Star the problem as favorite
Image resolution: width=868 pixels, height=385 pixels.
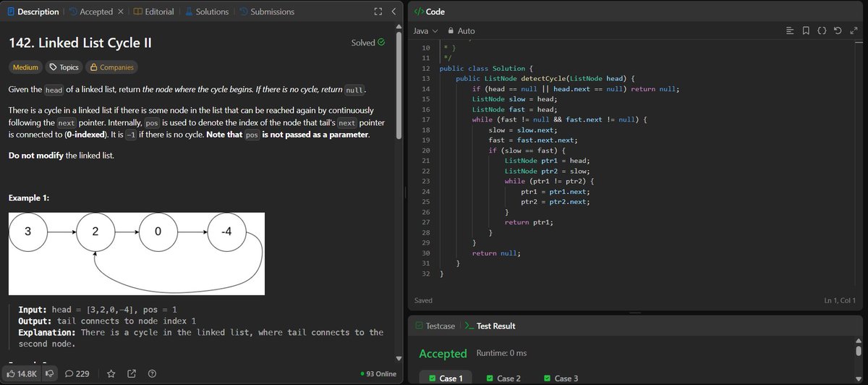tap(111, 373)
